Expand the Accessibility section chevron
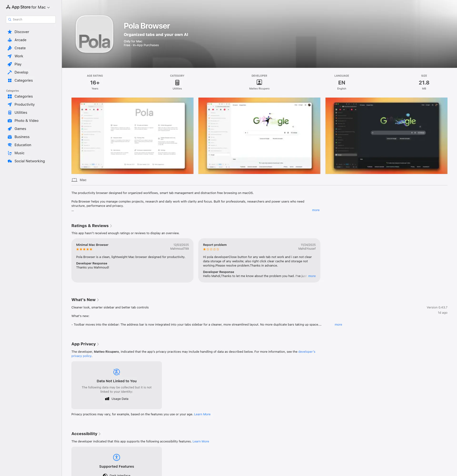The width and height of the screenshot is (457, 476). coord(99,434)
